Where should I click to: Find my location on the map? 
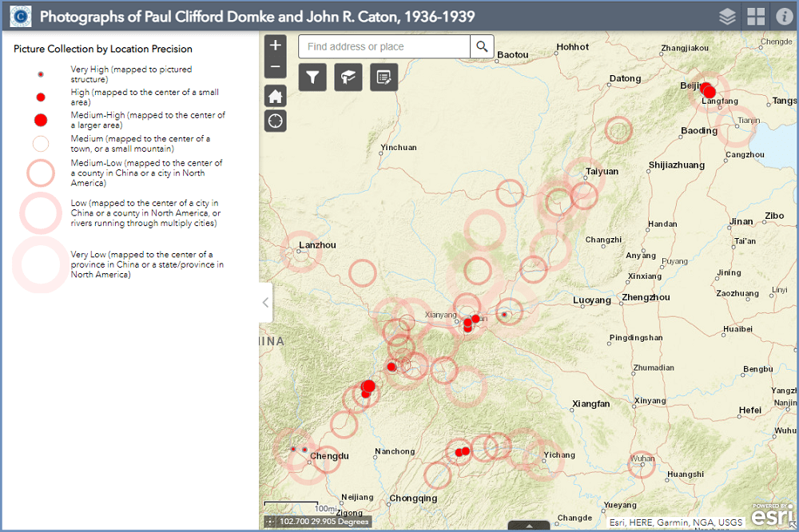pyautogui.click(x=275, y=121)
